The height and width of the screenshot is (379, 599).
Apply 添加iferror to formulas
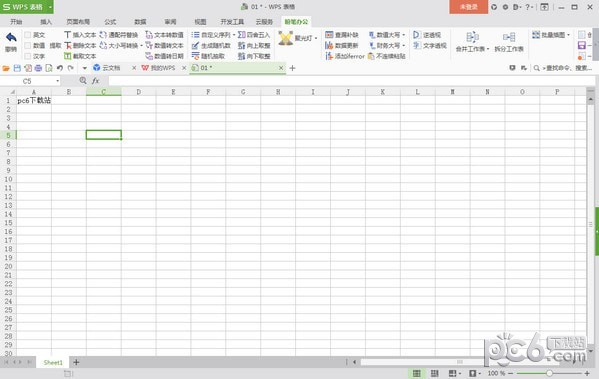pos(345,56)
